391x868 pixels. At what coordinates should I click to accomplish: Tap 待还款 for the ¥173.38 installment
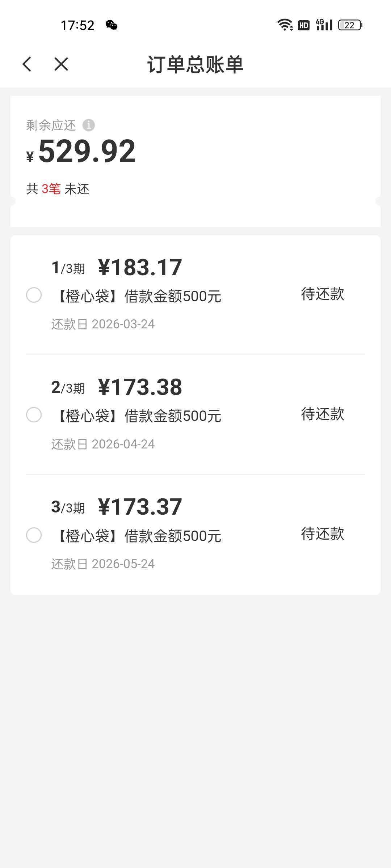(x=323, y=414)
